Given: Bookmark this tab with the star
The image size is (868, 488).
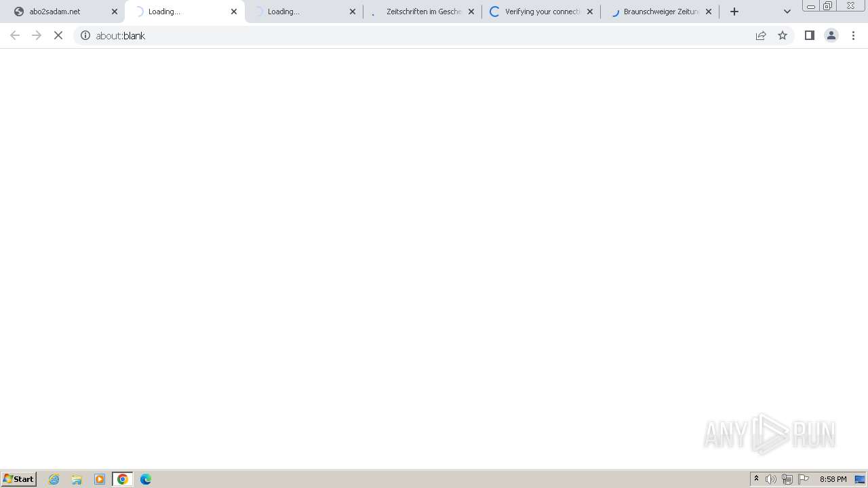Looking at the screenshot, I should tap(783, 35).
